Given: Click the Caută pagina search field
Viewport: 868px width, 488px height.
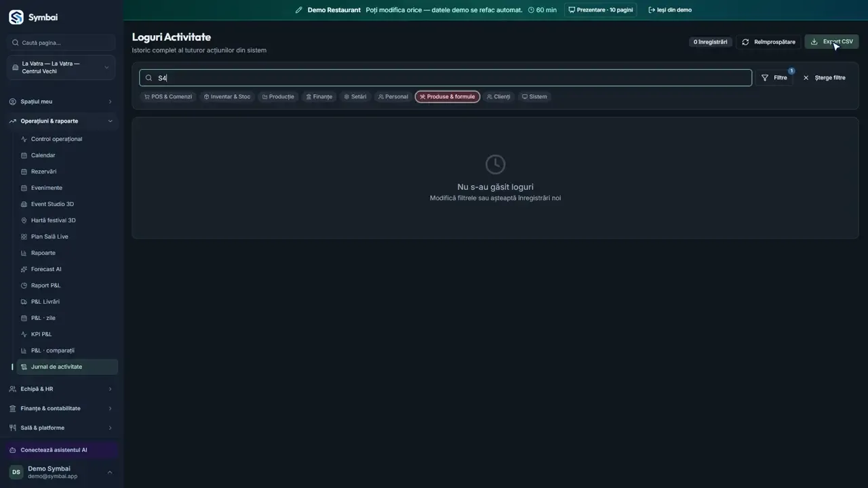Looking at the screenshot, I should click(62, 43).
